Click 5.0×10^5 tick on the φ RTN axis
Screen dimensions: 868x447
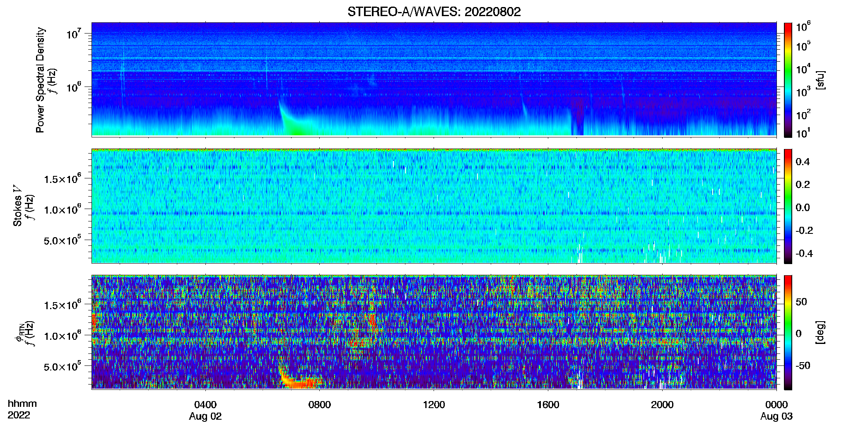(62, 366)
